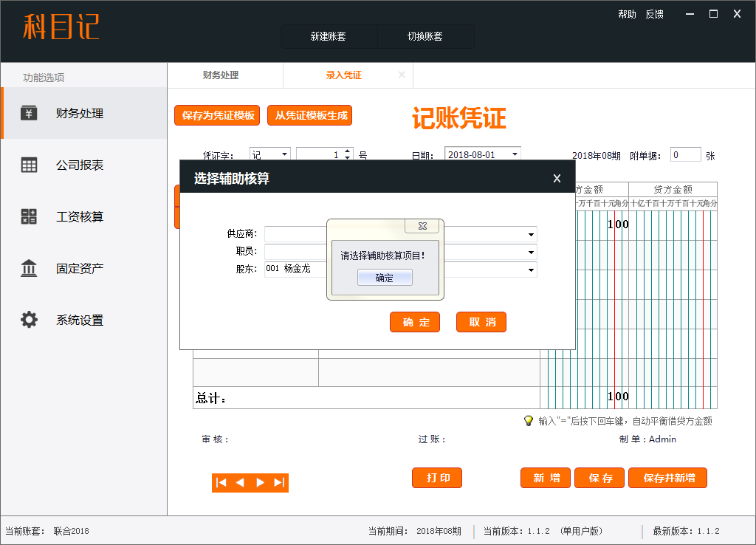The image size is (756, 545).
Task: Go to last voucher navigation arrow
Action: coord(279,482)
